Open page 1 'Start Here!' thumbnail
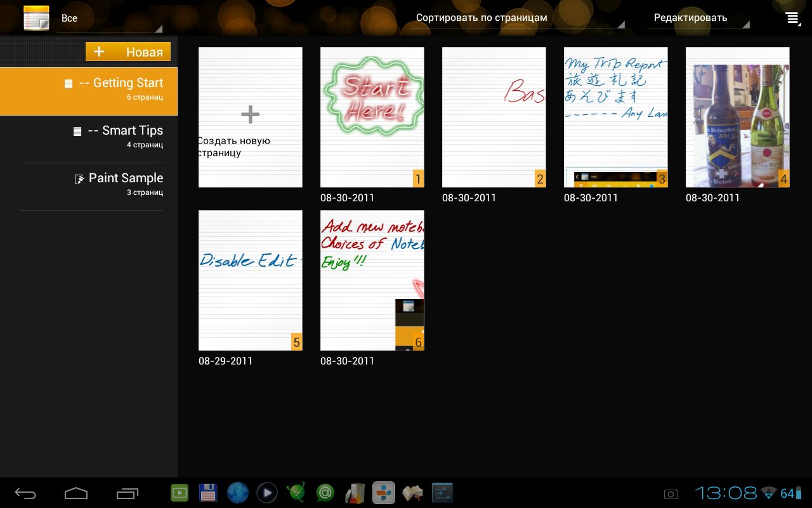The height and width of the screenshot is (508, 812). click(372, 117)
